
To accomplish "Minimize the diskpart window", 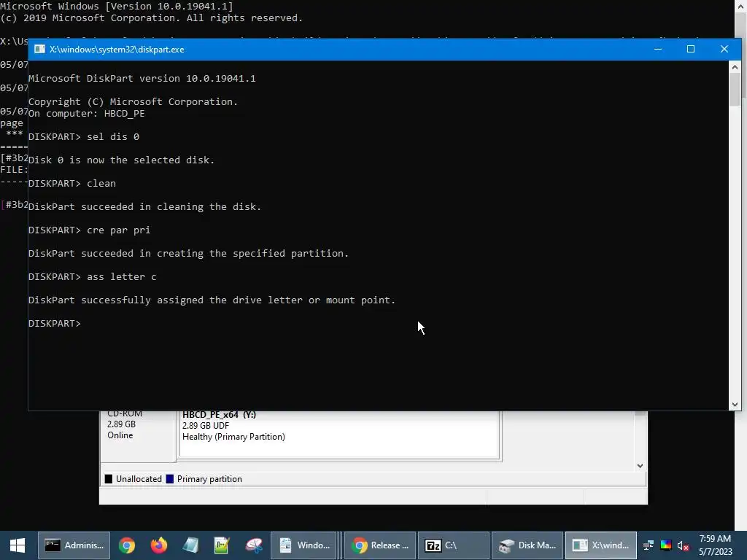I will [658, 49].
